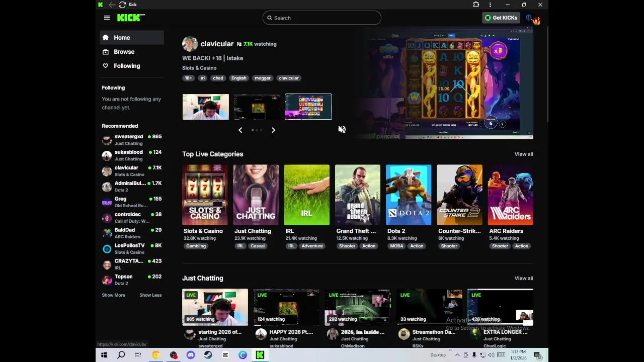Open AdmiralBul... Dota 2 channel

point(132,187)
